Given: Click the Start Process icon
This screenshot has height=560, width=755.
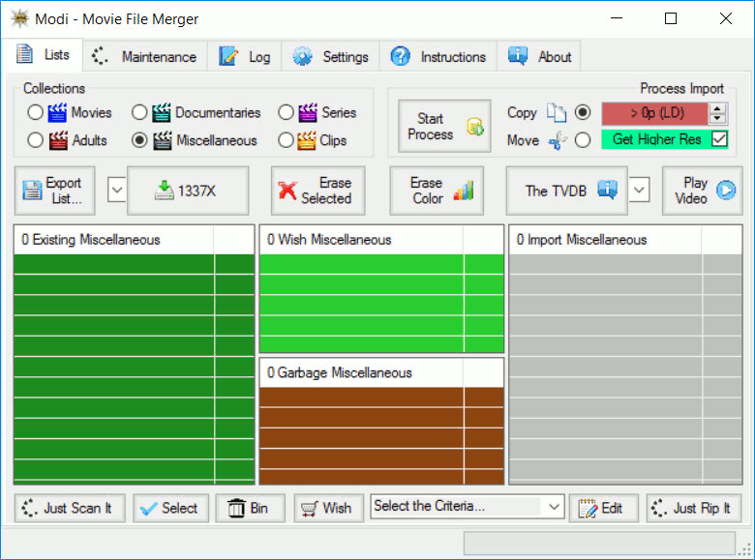Looking at the screenshot, I should coord(474,127).
